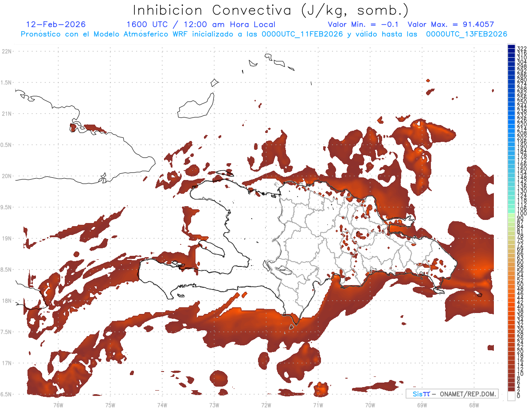Click the '21N' latitude label

pos(7,114)
